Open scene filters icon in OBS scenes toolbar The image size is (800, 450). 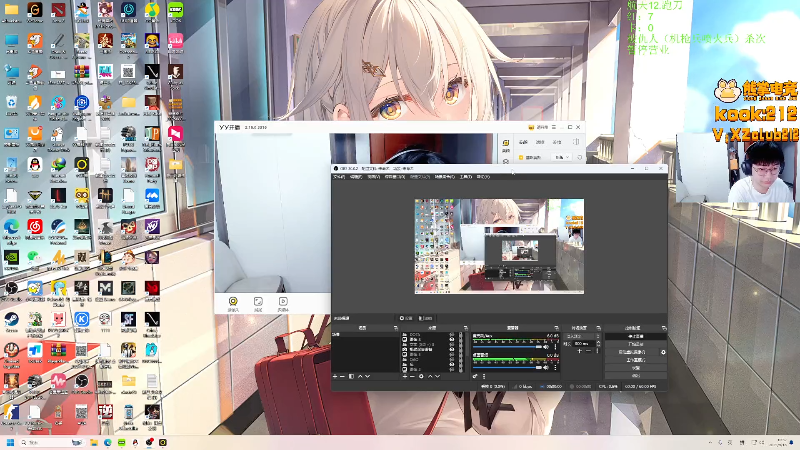[351, 376]
